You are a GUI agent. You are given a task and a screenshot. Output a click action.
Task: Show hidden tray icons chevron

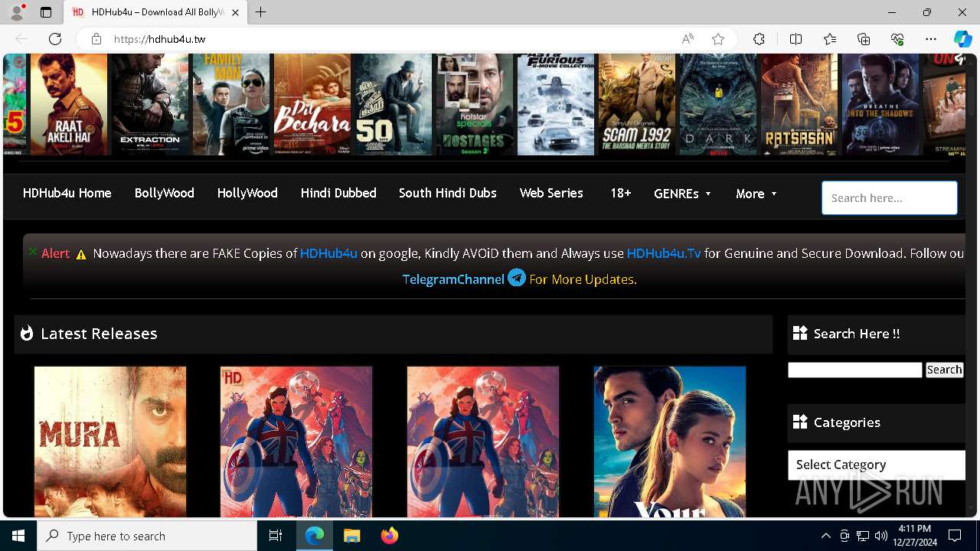825,536
